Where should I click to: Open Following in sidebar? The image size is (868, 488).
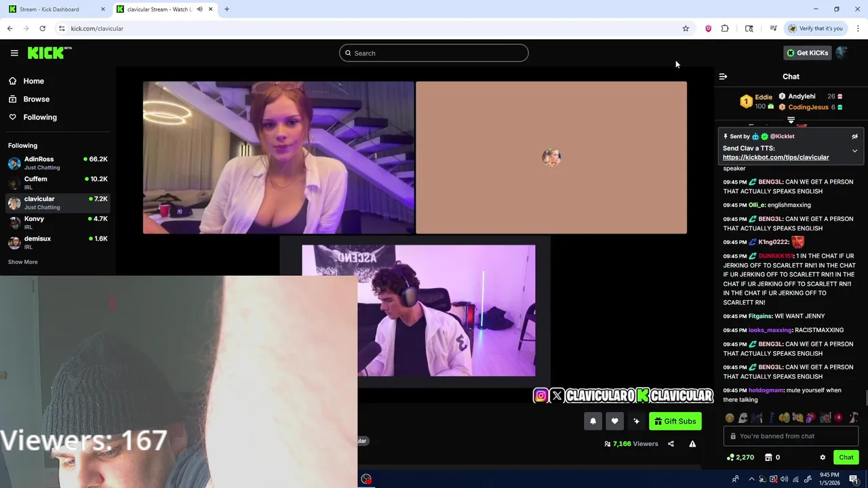[x=40, y=117]
